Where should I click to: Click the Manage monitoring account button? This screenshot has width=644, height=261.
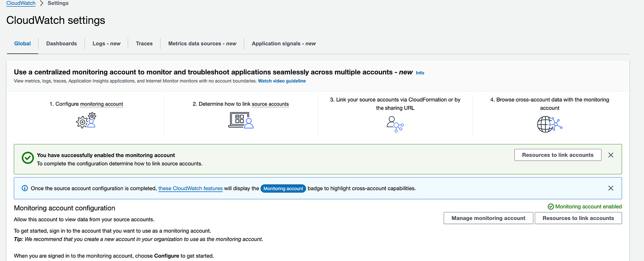click(x=488, y=218)
